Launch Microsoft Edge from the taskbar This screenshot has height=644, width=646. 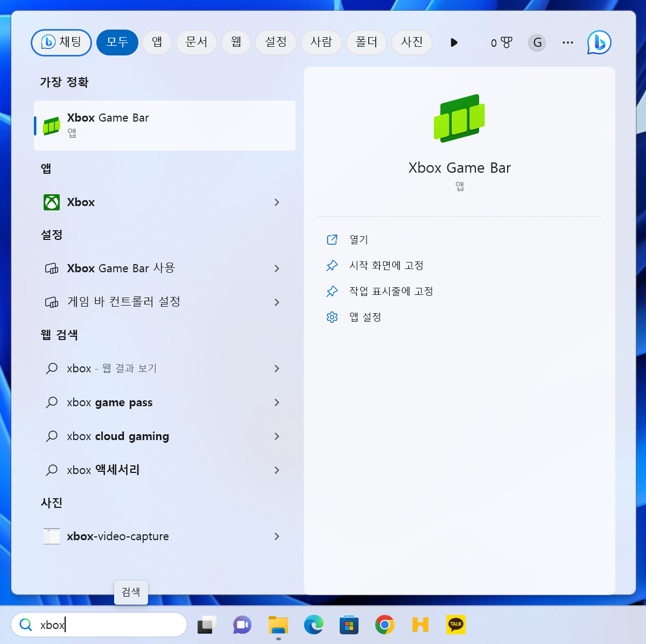pos(313,625)
